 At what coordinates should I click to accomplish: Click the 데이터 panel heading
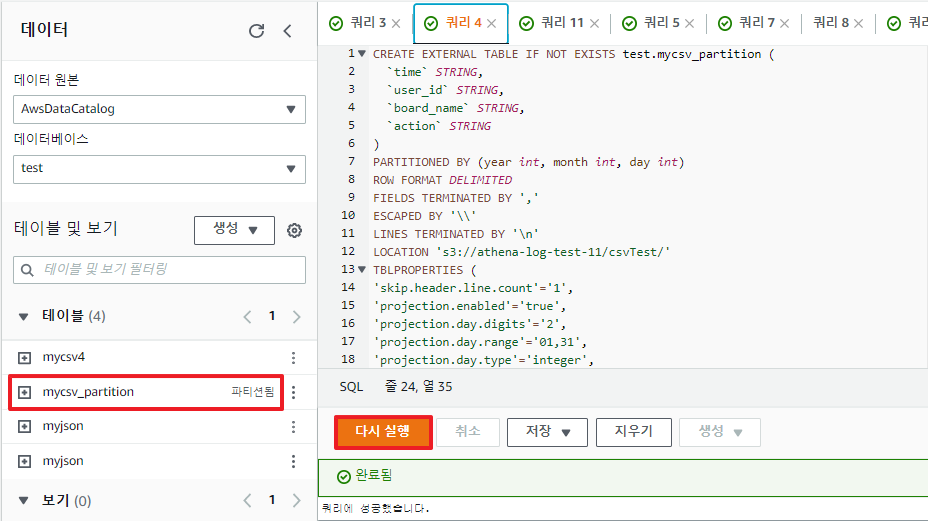click(x=44, y=30)
